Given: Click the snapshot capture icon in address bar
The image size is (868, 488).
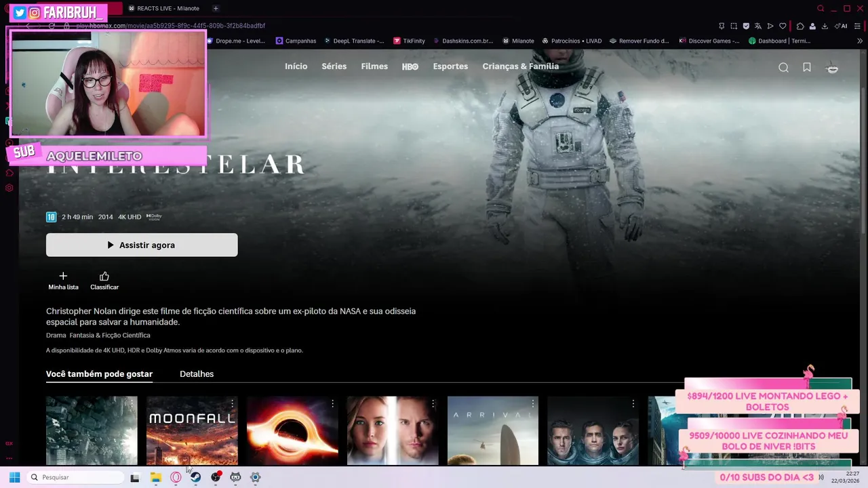Looking at the screenshot, I should click(734, 26).
